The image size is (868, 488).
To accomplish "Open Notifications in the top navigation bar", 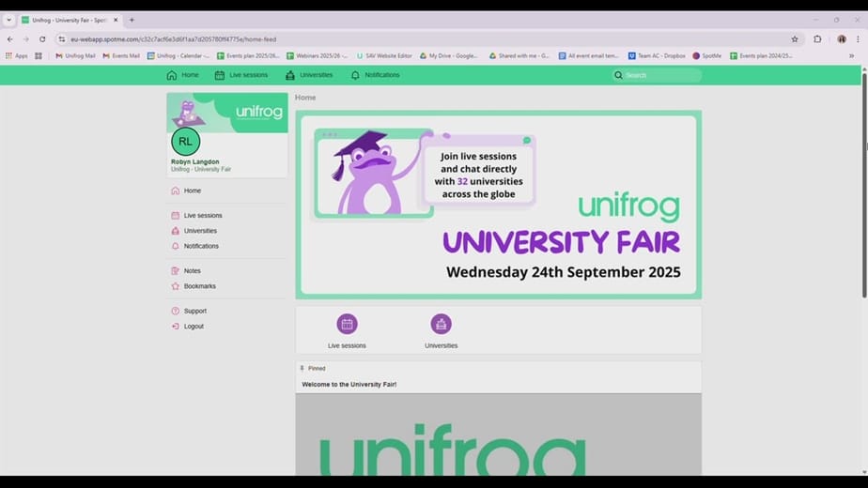I will pos(375,75).
